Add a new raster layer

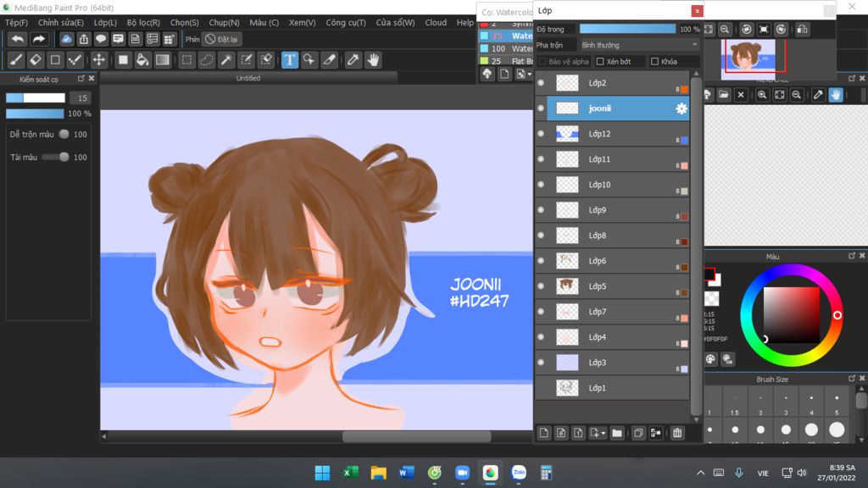(x=543, y=433)
